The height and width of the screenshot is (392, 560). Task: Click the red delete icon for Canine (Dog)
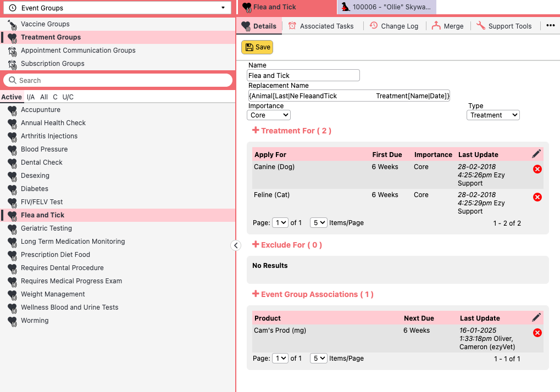coord(537,169)
